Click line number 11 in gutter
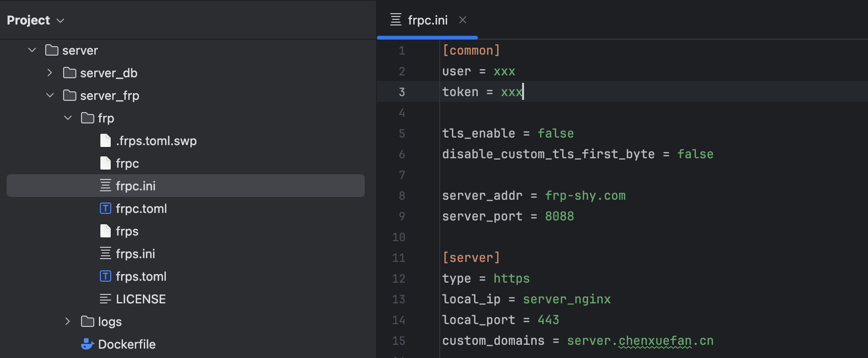 click(399, 258)
